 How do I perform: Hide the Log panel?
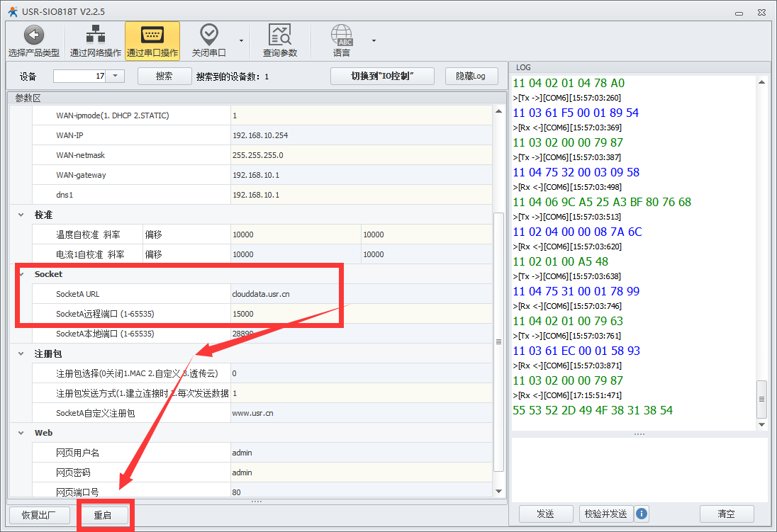click(x=471, y=76)
